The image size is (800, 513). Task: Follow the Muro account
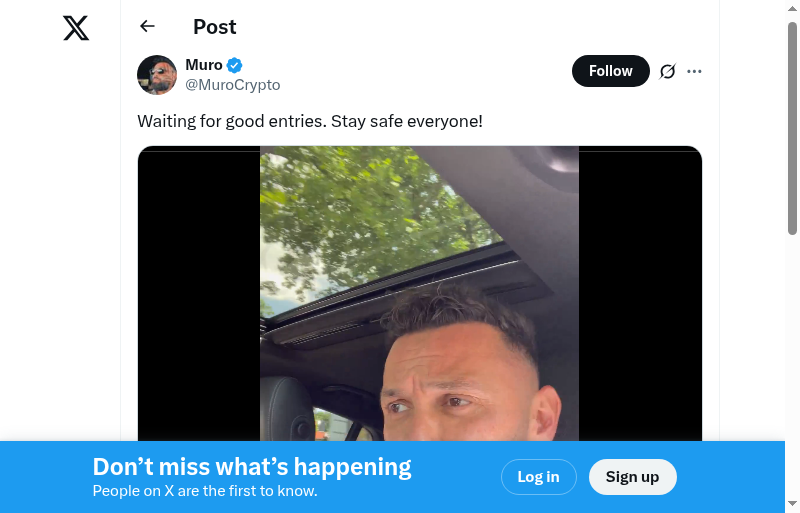pyautogui.click(x=611, y=71)
